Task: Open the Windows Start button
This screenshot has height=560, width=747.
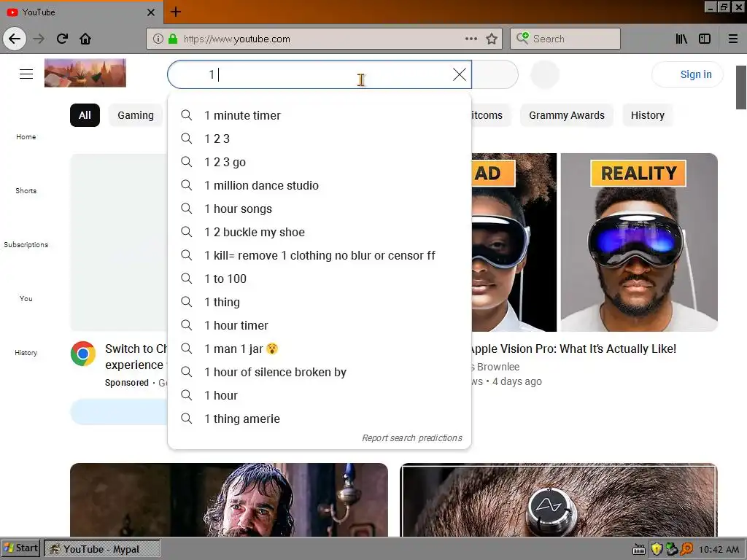Action: [21, 548]
